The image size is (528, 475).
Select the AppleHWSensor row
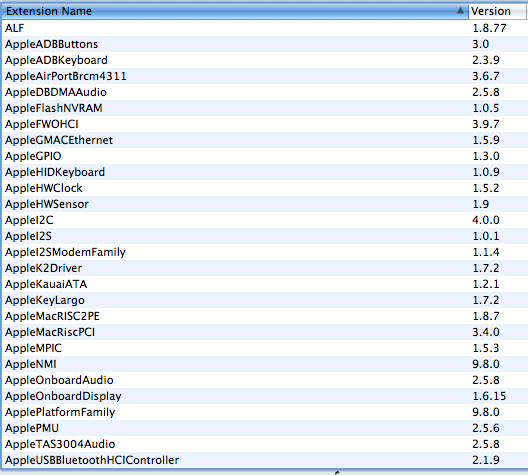(x=265, y=204)
